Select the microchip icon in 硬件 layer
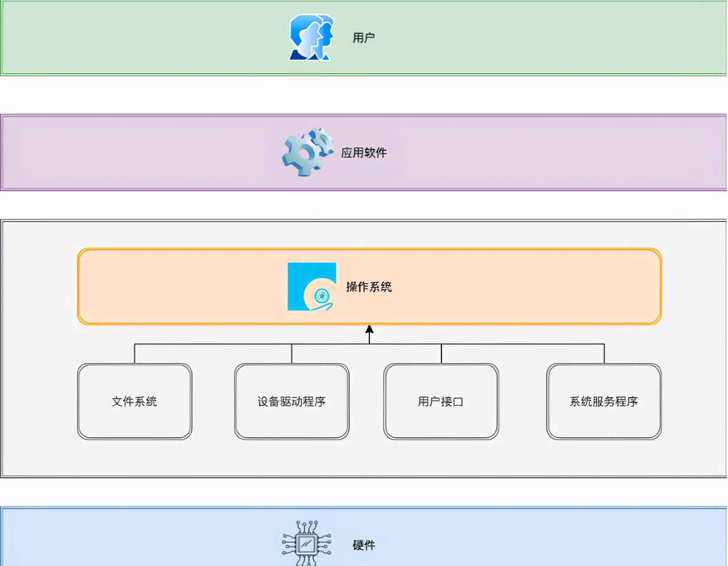728x566 pixels. point(305,542)
